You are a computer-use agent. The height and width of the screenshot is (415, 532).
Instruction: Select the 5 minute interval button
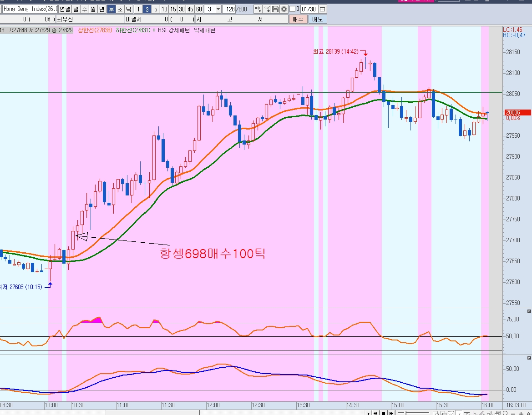coord(156,9)
